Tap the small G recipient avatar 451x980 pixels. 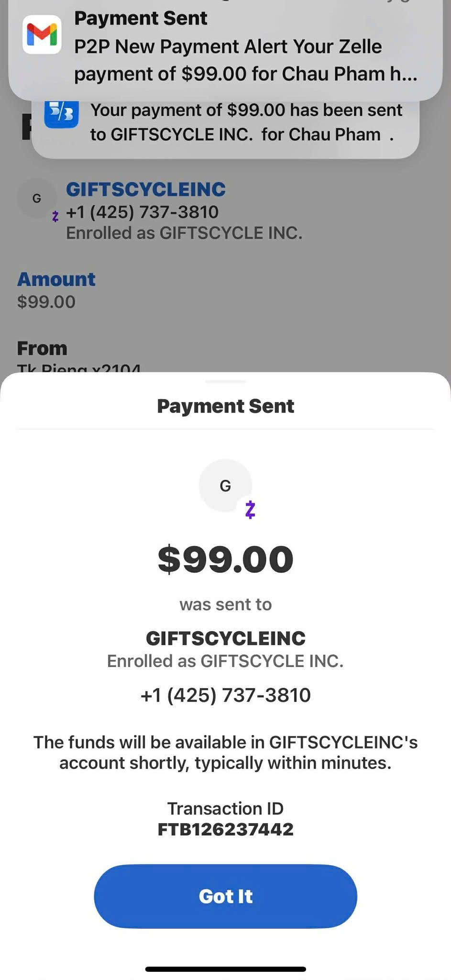[37, 198]
